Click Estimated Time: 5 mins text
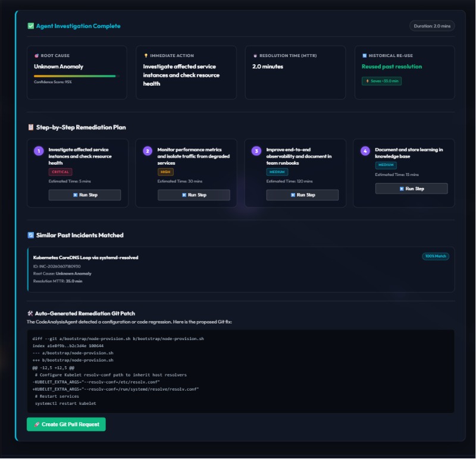This screenshot has height=459, width=476. pos(70,181)
